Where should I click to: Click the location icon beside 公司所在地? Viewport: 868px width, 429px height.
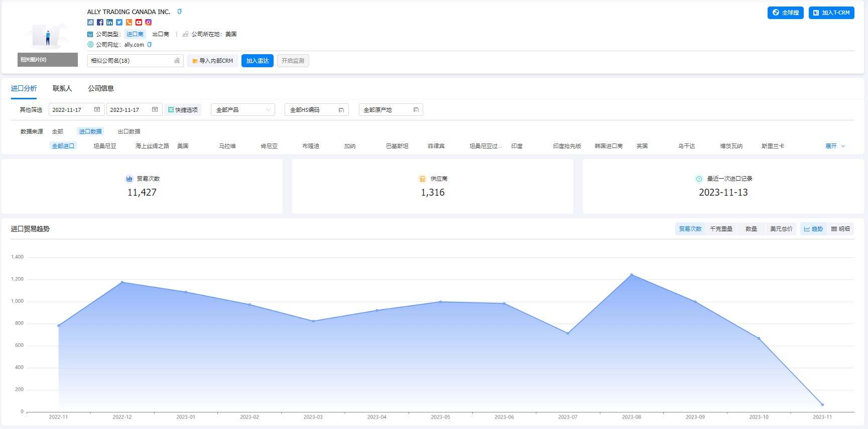185,34
